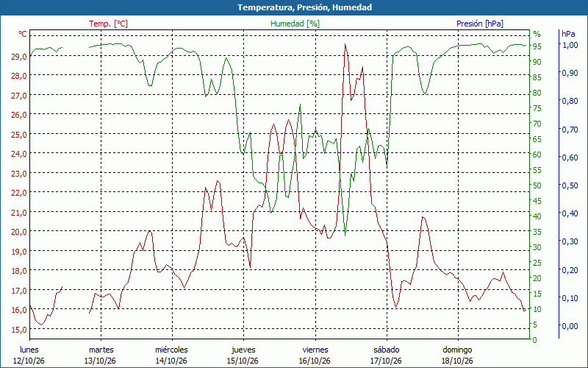Click the 0,40 pressure axis value

[x=570, y=213]
